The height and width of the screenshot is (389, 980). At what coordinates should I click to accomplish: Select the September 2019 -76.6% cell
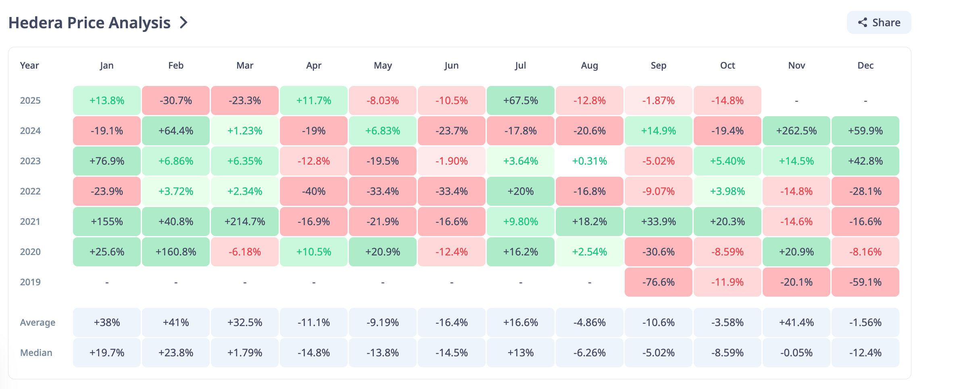658,282
